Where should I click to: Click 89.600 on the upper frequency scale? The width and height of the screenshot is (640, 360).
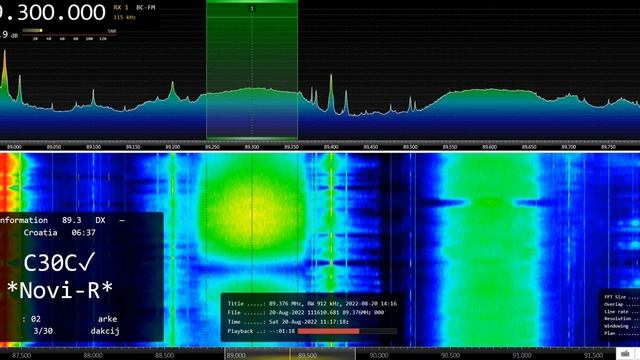(x=489, y=147)
